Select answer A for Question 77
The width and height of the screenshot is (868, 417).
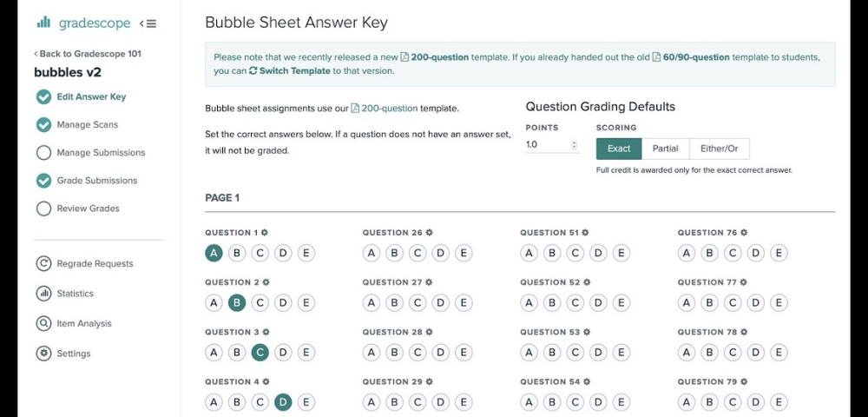[x=687, y=303]
